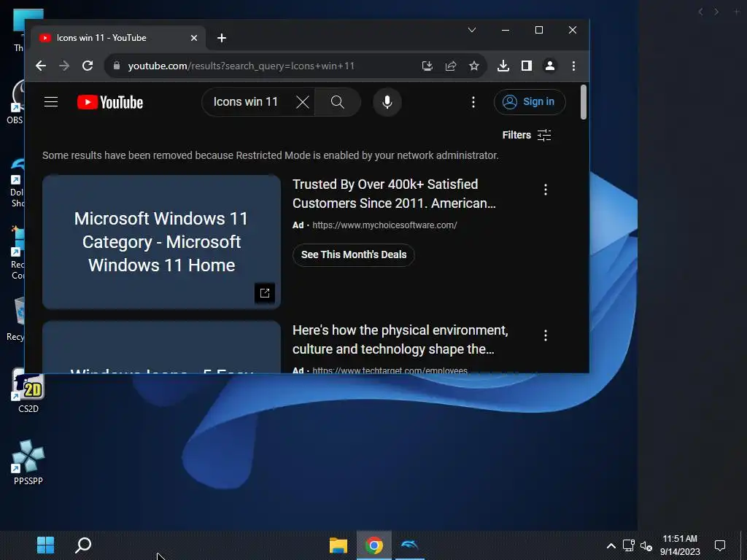Click the muted volume tray icon
The height and width of the screenshot is (560, 747).
(x=646, y=545)
